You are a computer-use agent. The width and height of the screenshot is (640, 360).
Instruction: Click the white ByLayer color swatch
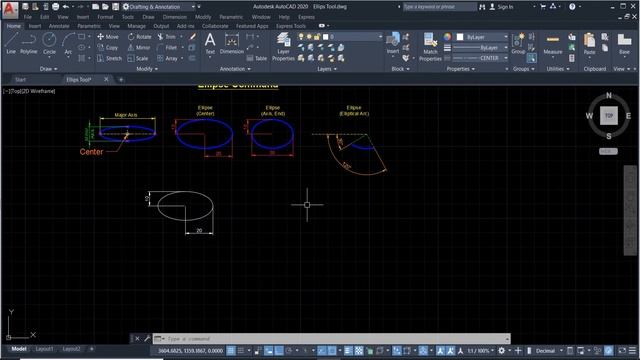point(460,37)
